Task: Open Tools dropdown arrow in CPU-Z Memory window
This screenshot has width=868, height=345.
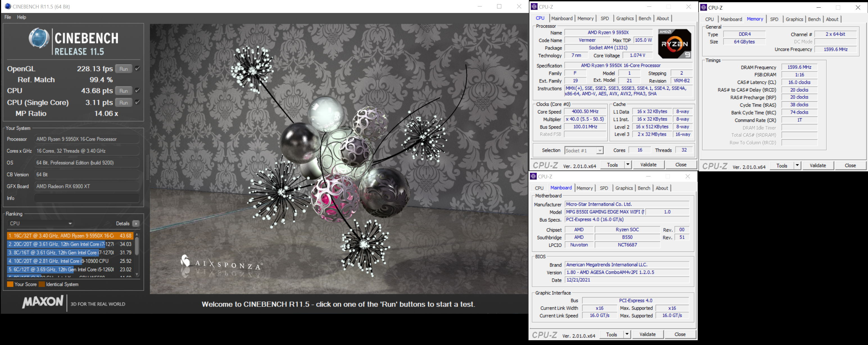Action: 797,165
